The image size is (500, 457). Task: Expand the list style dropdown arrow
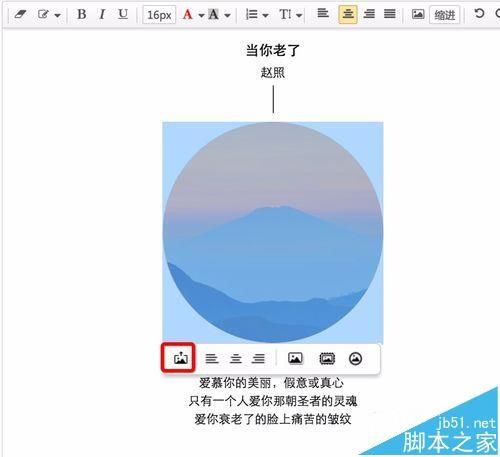(x=265, y=15)
